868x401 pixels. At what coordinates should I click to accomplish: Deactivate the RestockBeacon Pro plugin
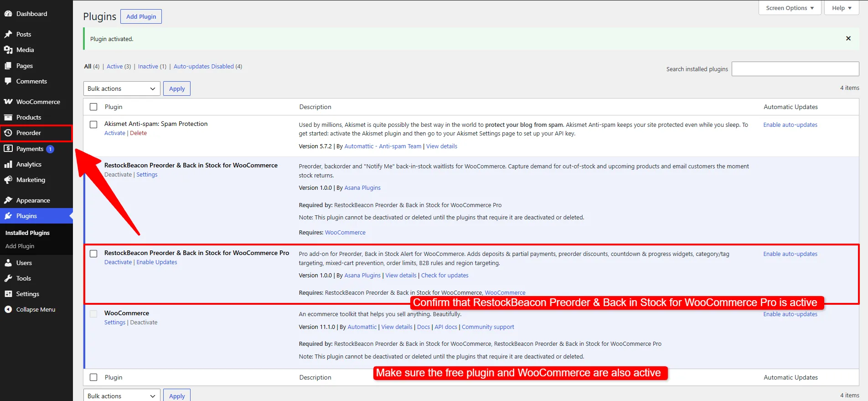tap(118, 262)
